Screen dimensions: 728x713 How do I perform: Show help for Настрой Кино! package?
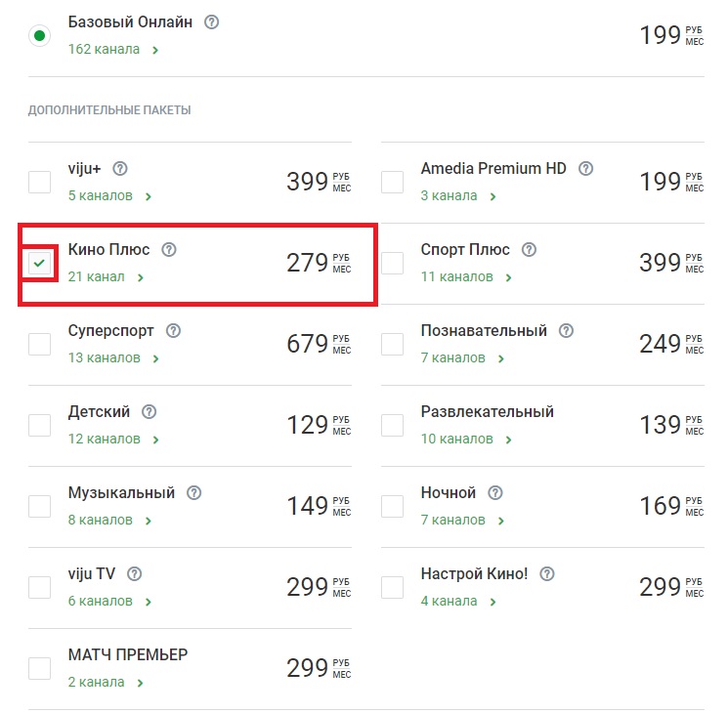(x=547, y=574)
